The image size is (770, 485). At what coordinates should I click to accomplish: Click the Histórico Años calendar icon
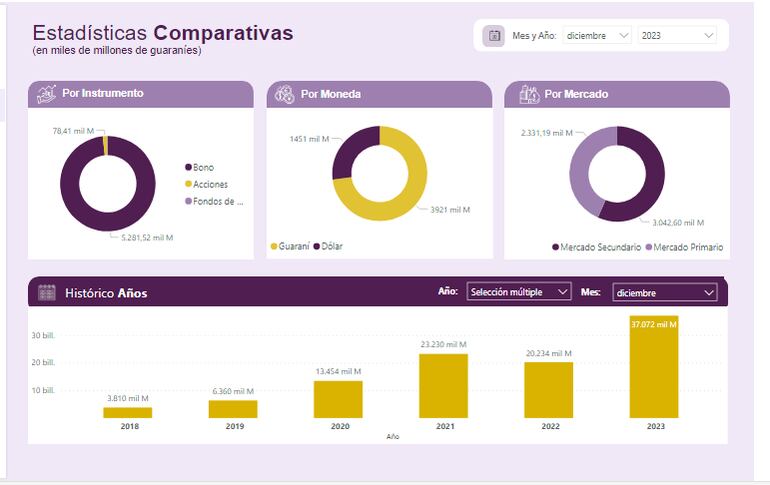47,293
